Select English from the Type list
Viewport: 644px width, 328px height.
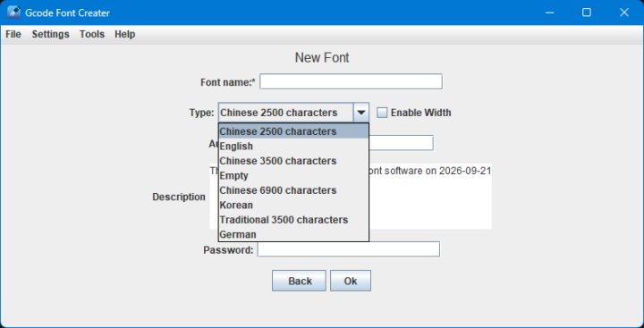click(x=293, y=147)
